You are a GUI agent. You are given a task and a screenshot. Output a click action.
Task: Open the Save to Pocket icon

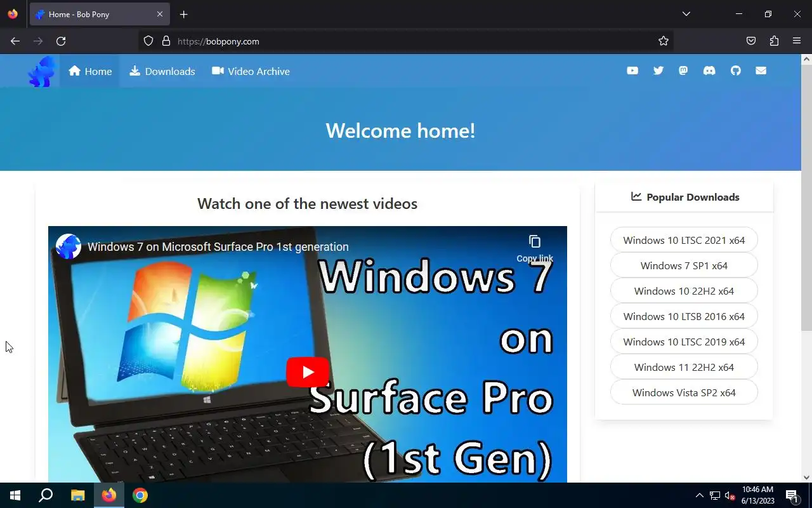pyautogui.click(x=751, y=41)
